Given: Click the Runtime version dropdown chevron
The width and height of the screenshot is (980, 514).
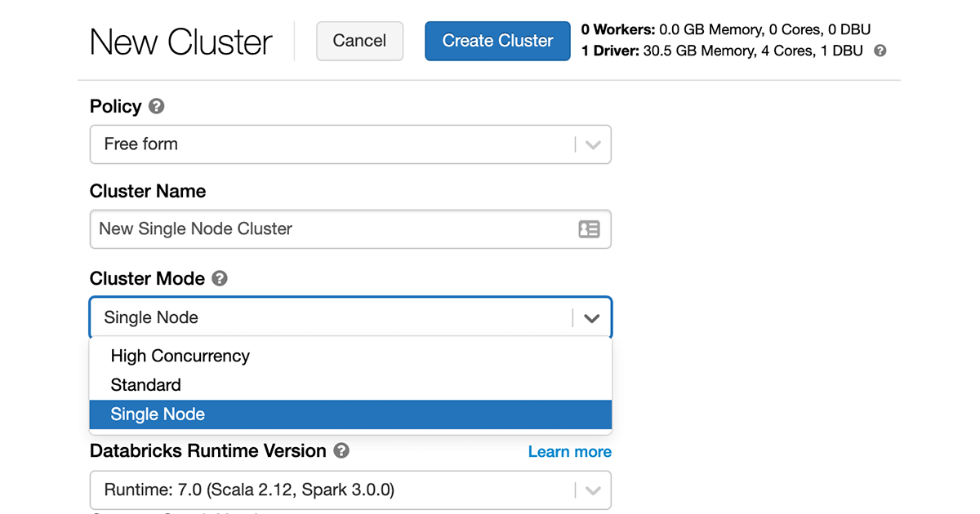Looking at the screenshot, I should [x=594, y=491].
